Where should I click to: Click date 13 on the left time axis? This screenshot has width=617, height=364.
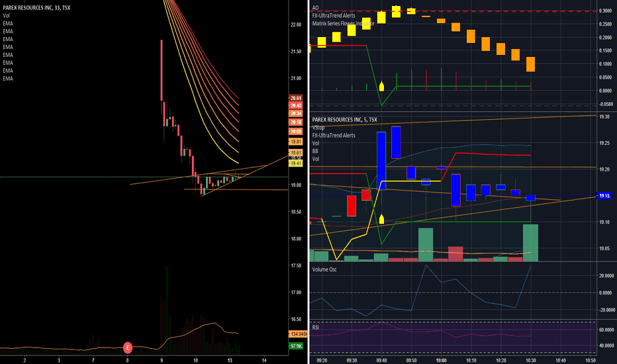(x=230, y=360)
